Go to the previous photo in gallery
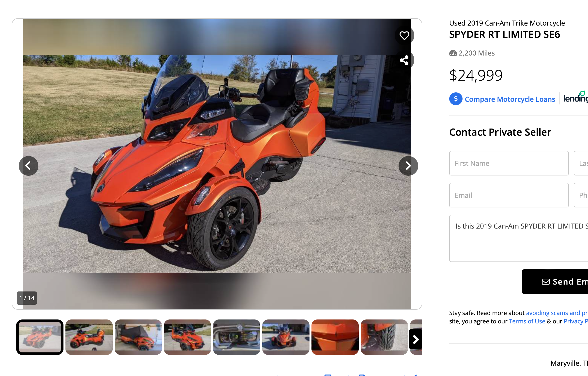 tap(29, 166)
